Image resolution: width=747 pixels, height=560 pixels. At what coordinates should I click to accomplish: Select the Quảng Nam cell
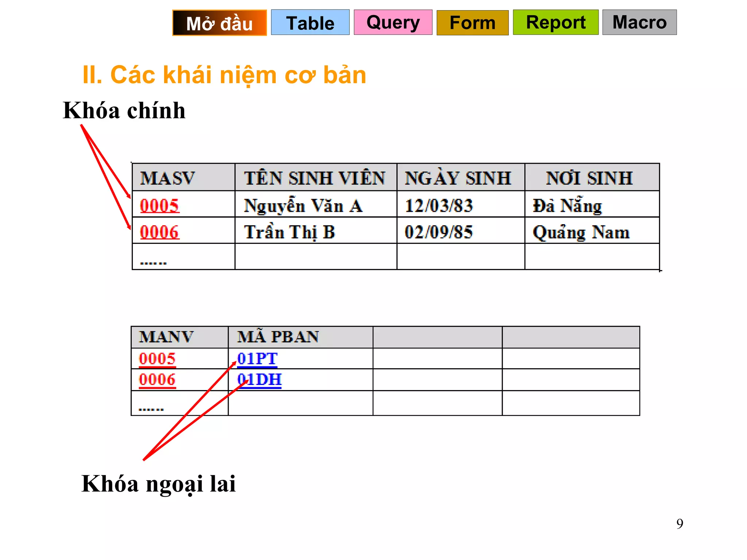point(592,231)
